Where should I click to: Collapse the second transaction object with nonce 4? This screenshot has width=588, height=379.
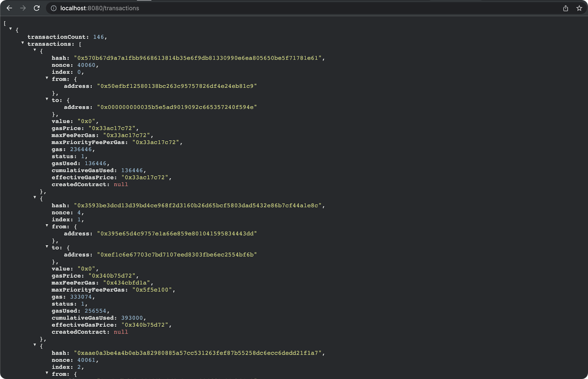(35, 198)
